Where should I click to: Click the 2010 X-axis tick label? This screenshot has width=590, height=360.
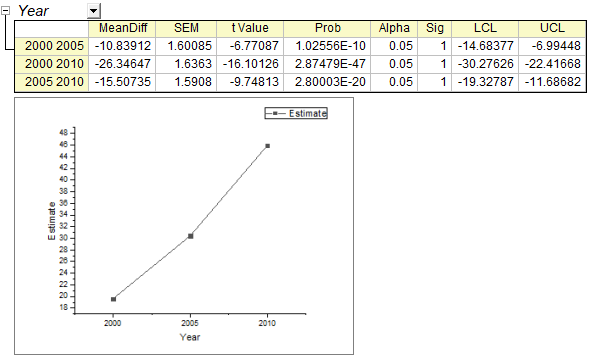tap(267, 323)
